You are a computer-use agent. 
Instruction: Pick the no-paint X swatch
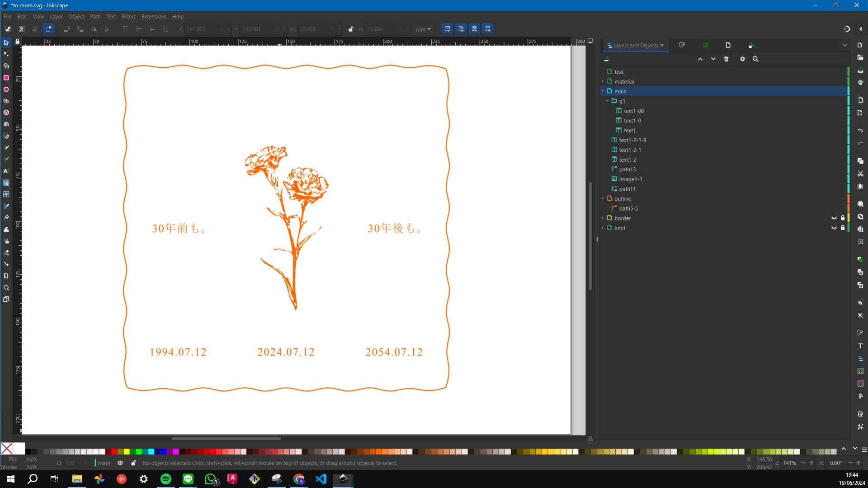click(6, 449)
